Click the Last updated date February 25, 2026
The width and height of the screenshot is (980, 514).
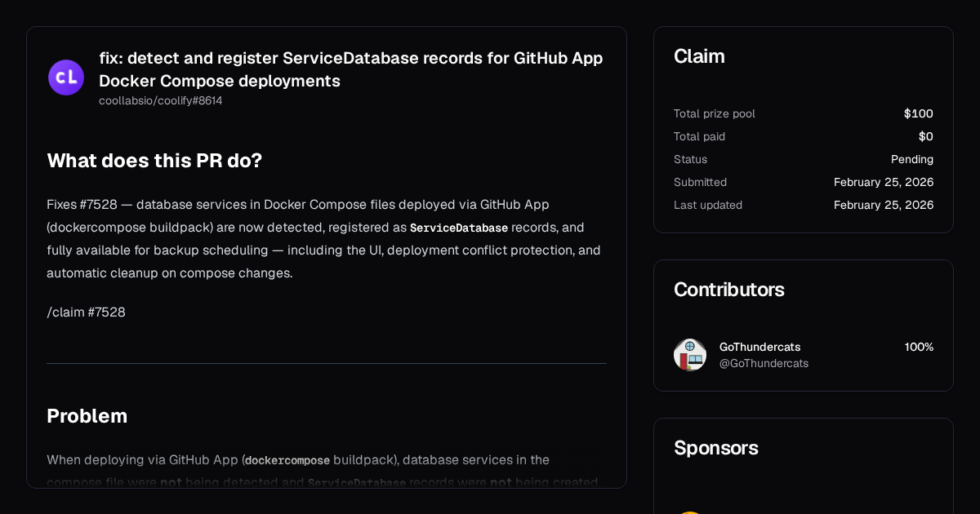click(x=884, y=205)
